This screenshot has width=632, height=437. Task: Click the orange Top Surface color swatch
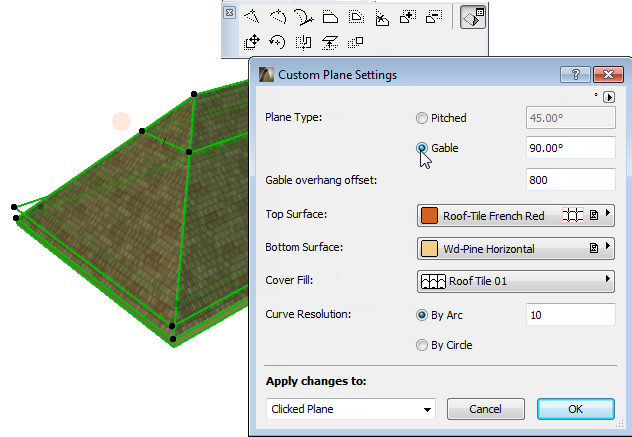tap(429, 215)
